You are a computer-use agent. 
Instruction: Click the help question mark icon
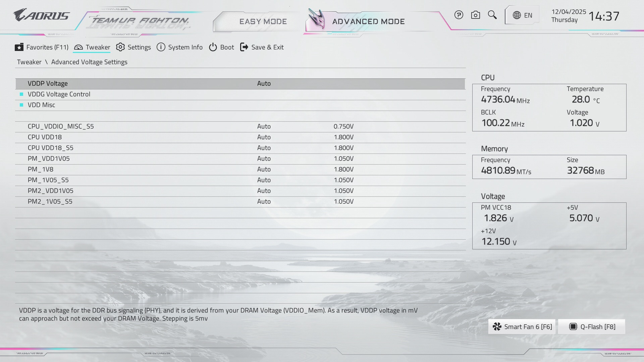coord(459,15)
